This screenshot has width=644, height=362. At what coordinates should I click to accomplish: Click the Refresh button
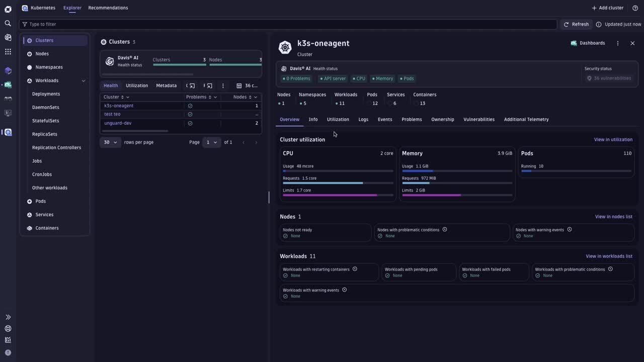click(x=576, y=24)
